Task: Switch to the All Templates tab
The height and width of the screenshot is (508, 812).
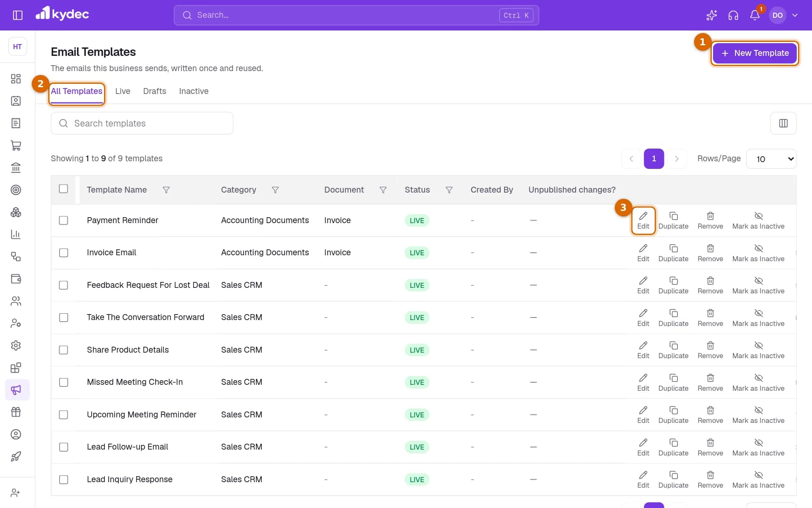Action: pos(77,91)
